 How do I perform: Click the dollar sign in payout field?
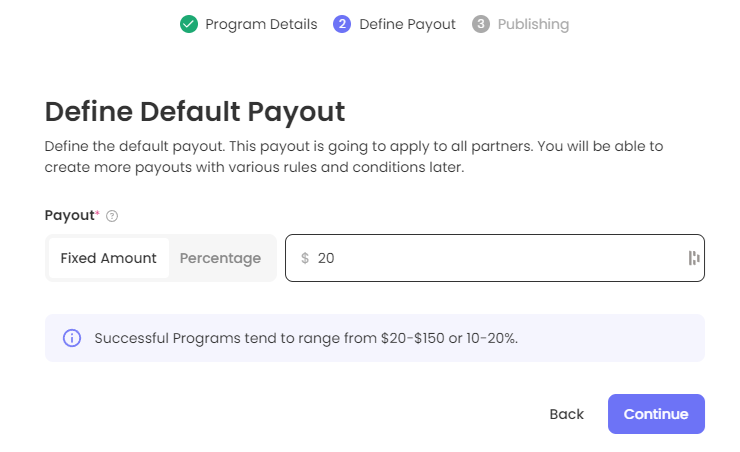coord(305,258)
